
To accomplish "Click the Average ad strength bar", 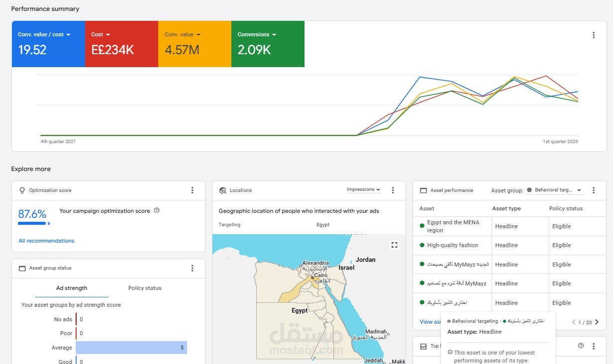I will (131, 348).
